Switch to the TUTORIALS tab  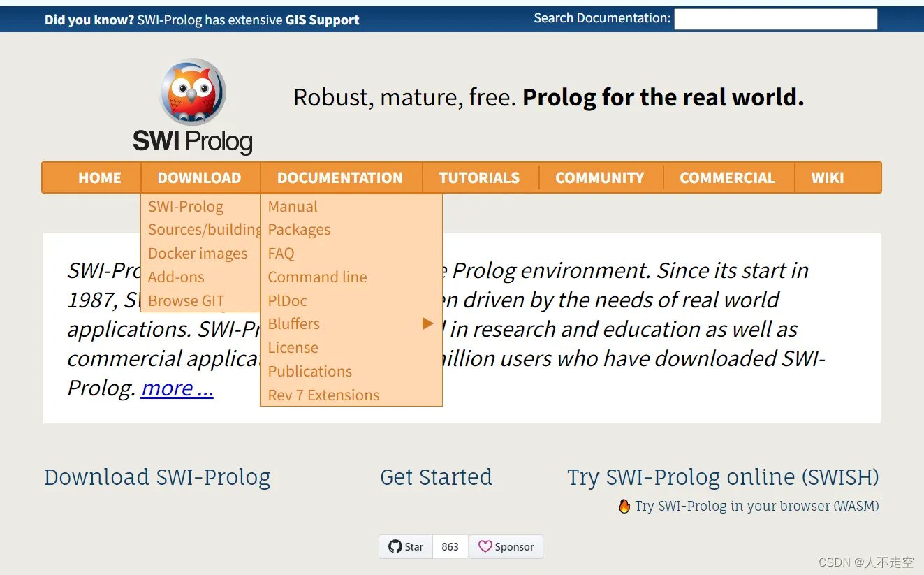click(479, 177)
